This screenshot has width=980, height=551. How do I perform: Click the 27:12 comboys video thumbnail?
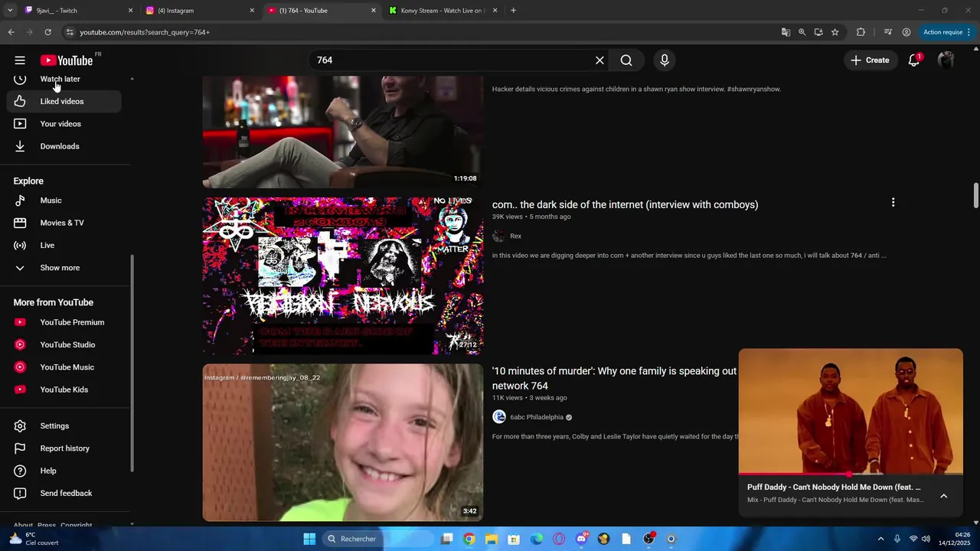coord(343,276)
